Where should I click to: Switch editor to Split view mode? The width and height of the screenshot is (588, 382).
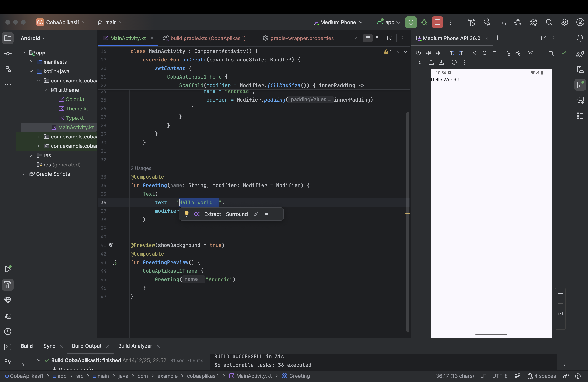(x=379, y=38)
